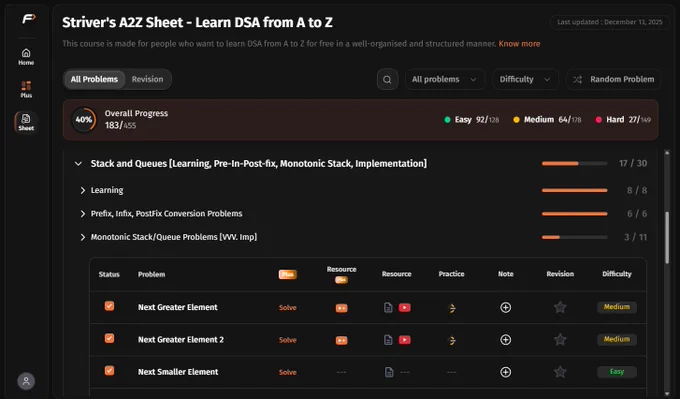Star Next Smaller Element for revision

coord(560,372)
